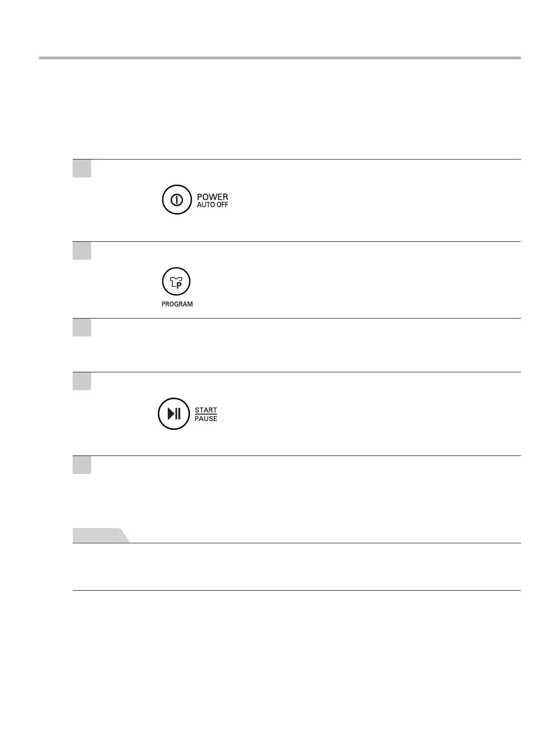Click the PAUSE text below START

tap(206, 419)
